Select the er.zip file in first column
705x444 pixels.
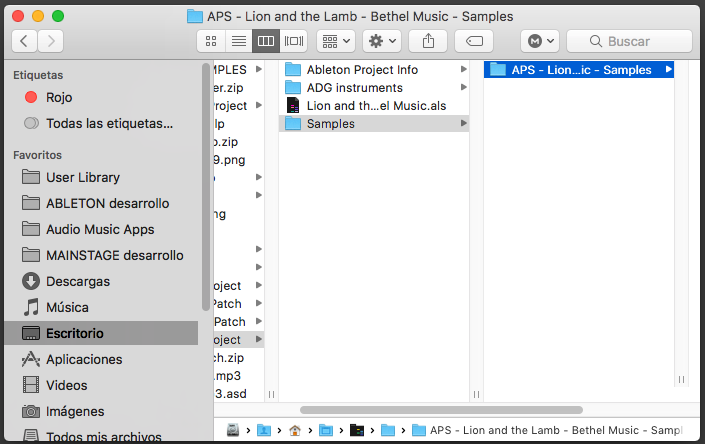pos(239,88)
